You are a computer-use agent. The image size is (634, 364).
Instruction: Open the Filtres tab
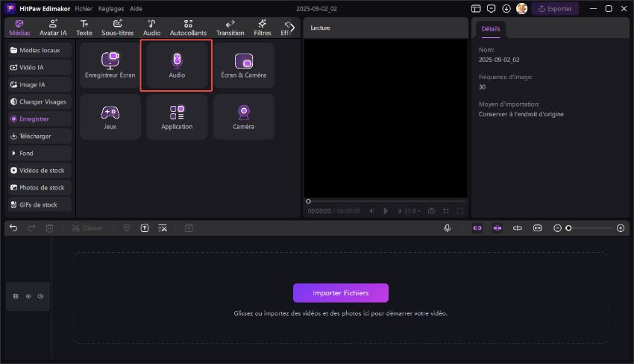pos(263,28)
